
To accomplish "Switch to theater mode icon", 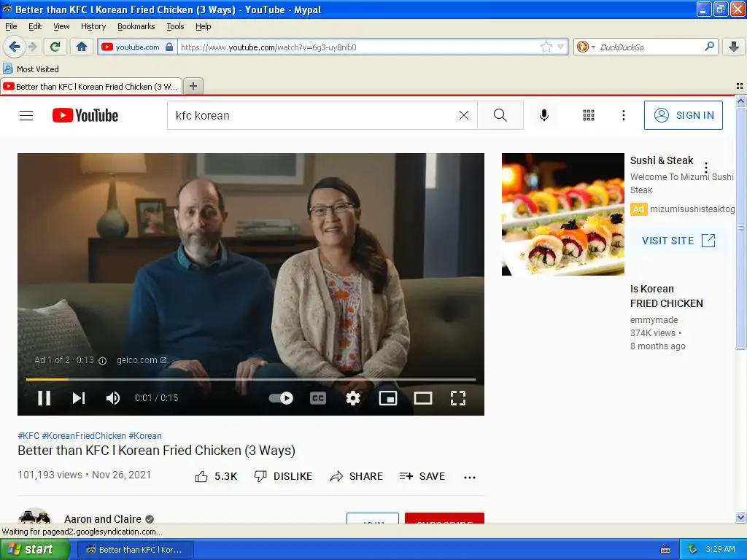I will click(x=423, y=398).
